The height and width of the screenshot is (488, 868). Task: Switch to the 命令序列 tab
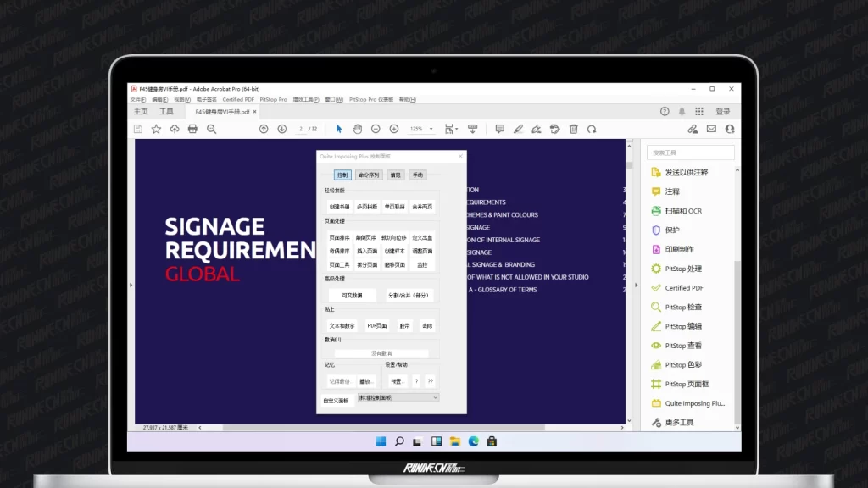click(369, 175)
